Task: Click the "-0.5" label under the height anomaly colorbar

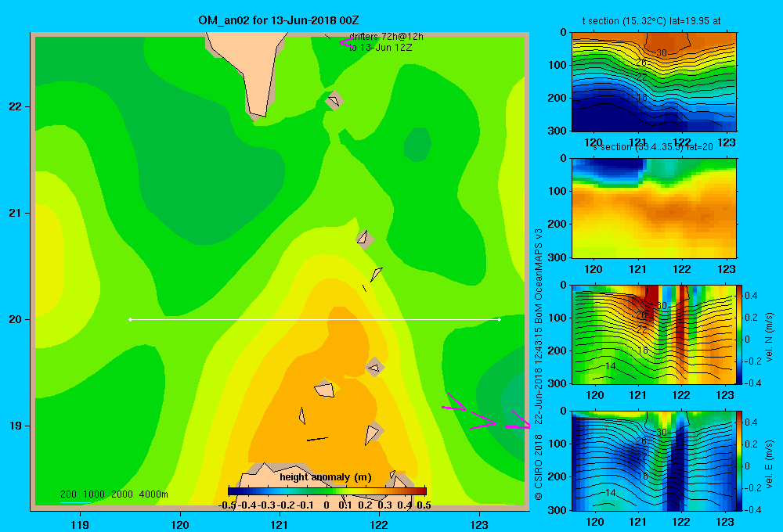Action: [227, 505]
